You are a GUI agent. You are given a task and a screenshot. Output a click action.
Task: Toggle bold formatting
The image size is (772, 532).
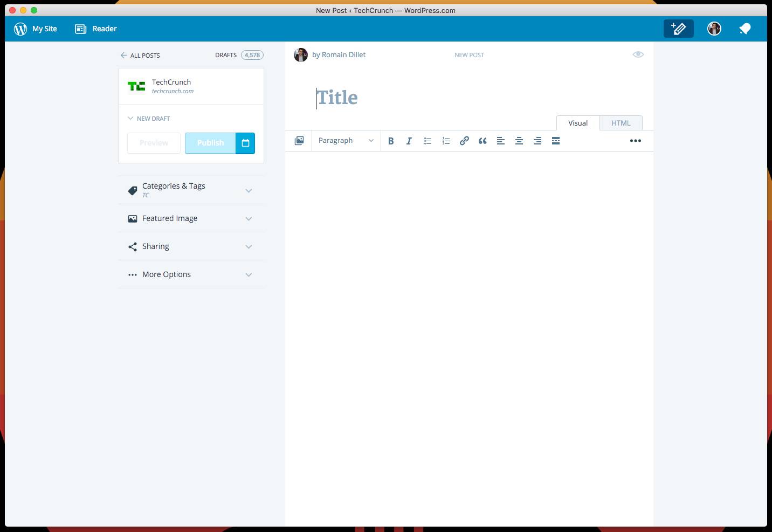391,141
